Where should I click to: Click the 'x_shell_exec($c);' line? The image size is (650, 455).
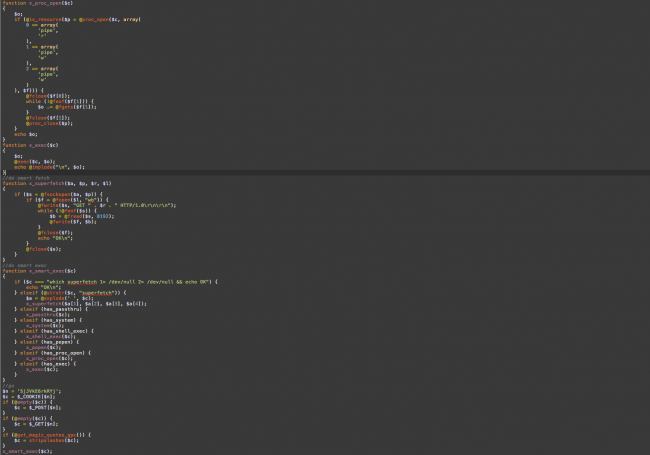coord(51,337)
